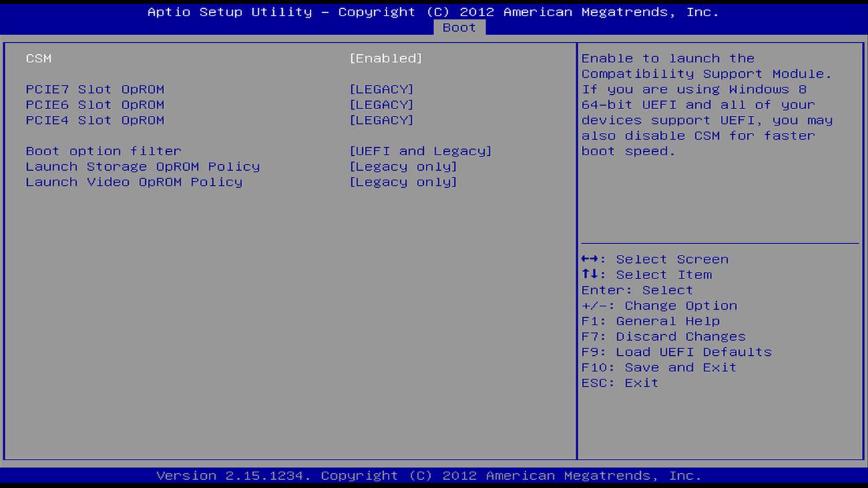Change Boot option filter [UEFI and Legacy] value
This screenshot has height=488, width=868.
[x=420, y=151]
